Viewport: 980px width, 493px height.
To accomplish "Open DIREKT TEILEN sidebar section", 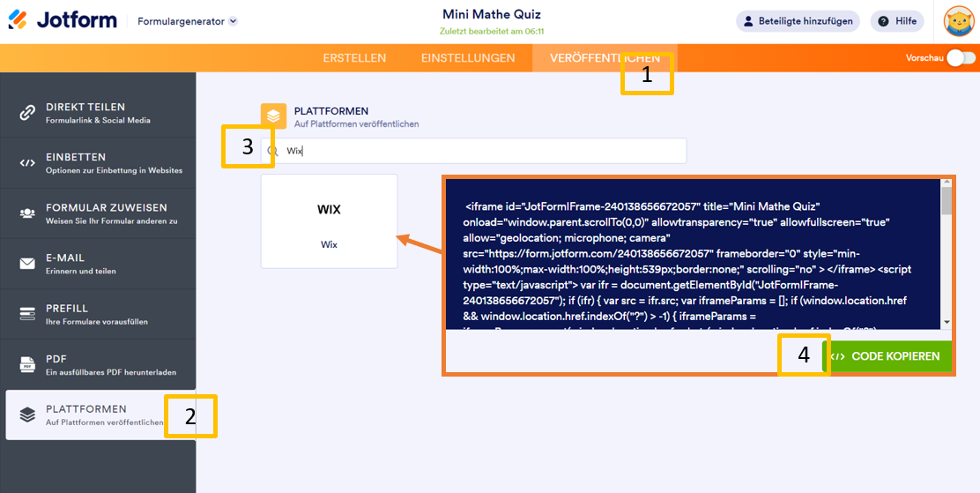I will [98, 113].
